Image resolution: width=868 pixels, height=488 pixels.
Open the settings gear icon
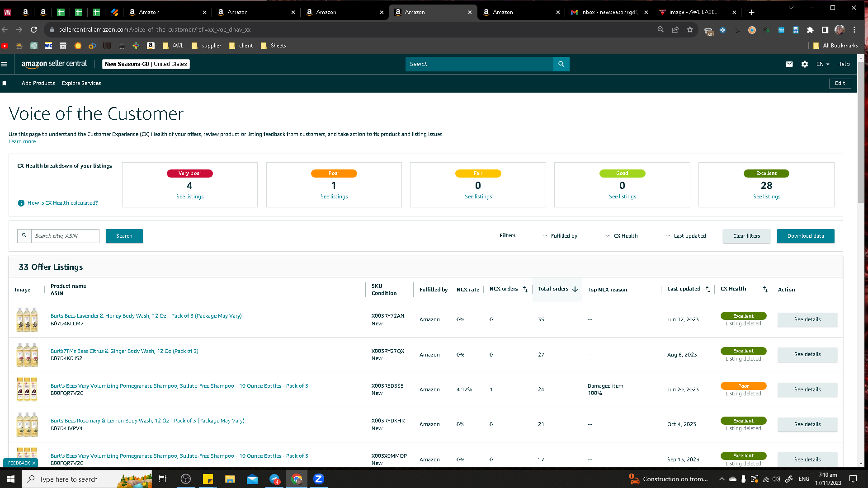tap(805, 64)
